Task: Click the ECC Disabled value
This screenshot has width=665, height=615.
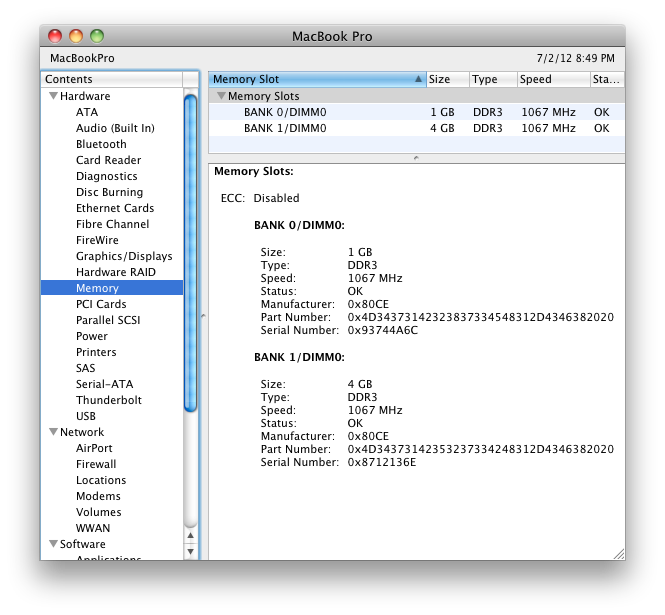Action: pos(276,198)
